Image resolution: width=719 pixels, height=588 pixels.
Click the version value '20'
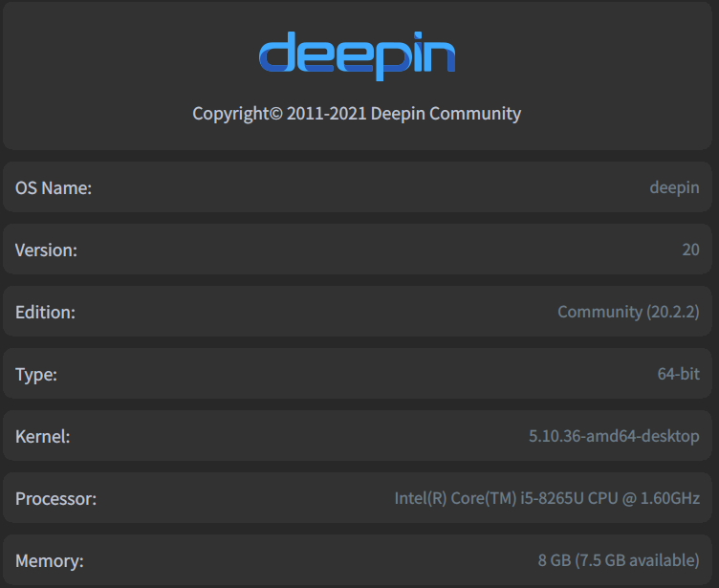[691, 250]
